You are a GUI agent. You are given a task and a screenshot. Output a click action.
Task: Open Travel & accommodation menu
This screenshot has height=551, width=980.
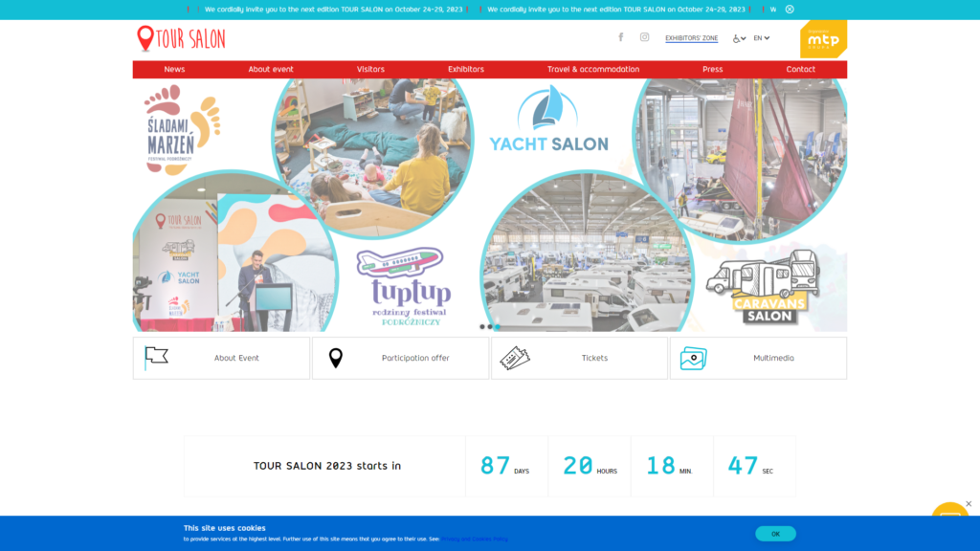click(593, 69)
